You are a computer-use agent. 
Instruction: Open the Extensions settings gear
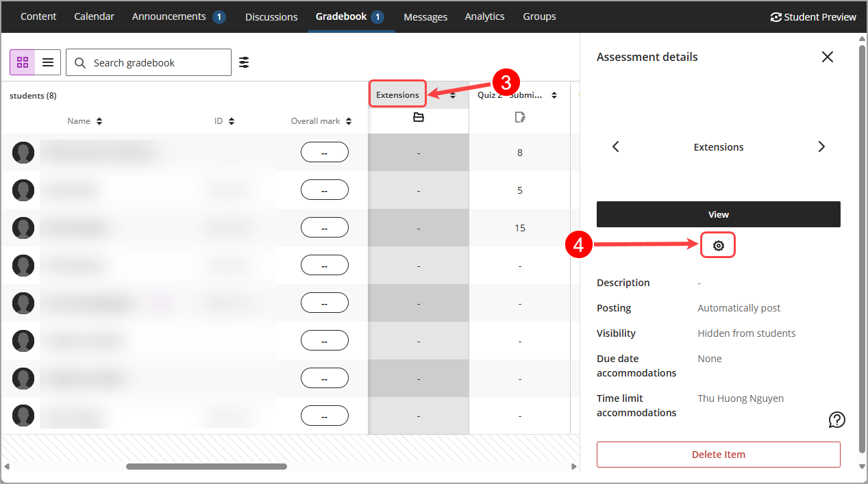coord(718,245)
